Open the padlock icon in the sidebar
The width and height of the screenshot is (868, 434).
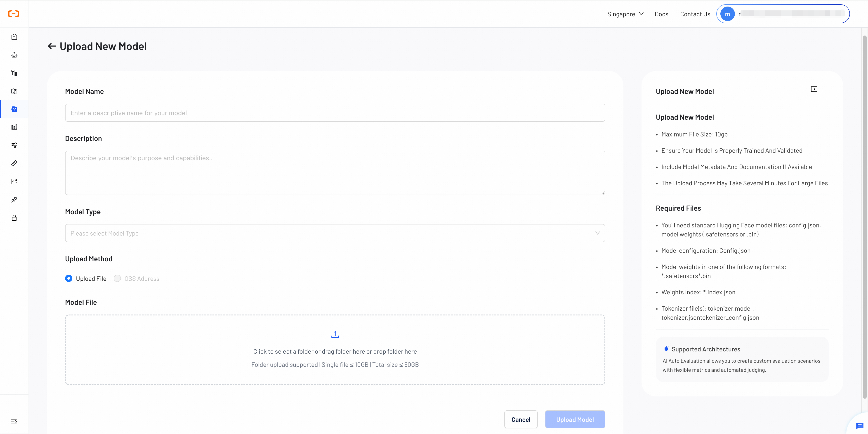tap(14, 218)
